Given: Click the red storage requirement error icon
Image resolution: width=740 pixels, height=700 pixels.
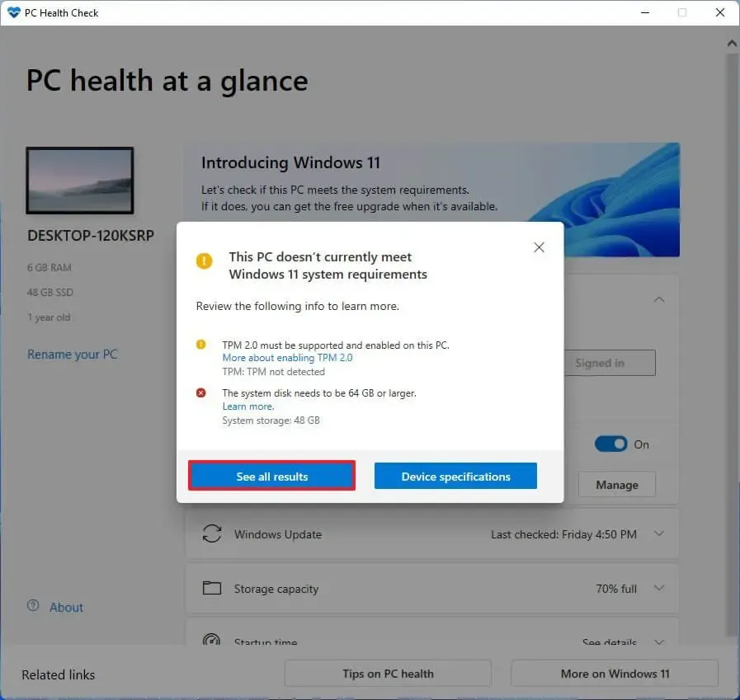Looking at the screenshot, I should click(x=202, y=392).
